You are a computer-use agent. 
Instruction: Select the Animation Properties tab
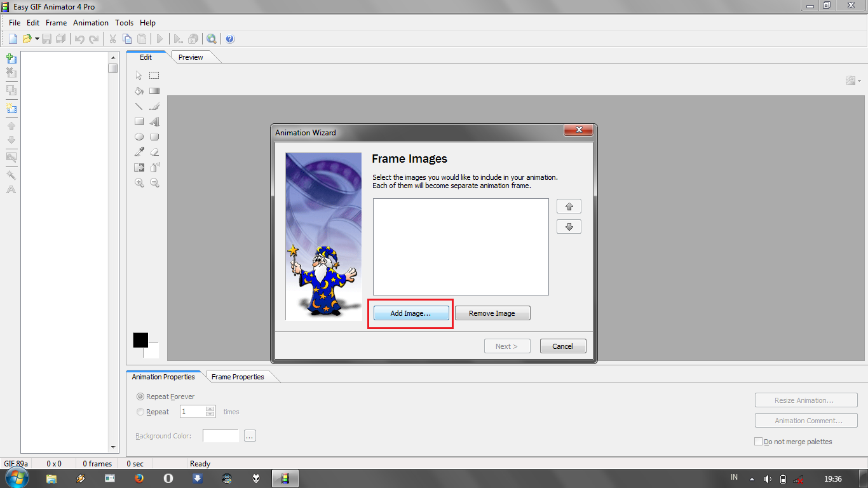pos(163,377)
